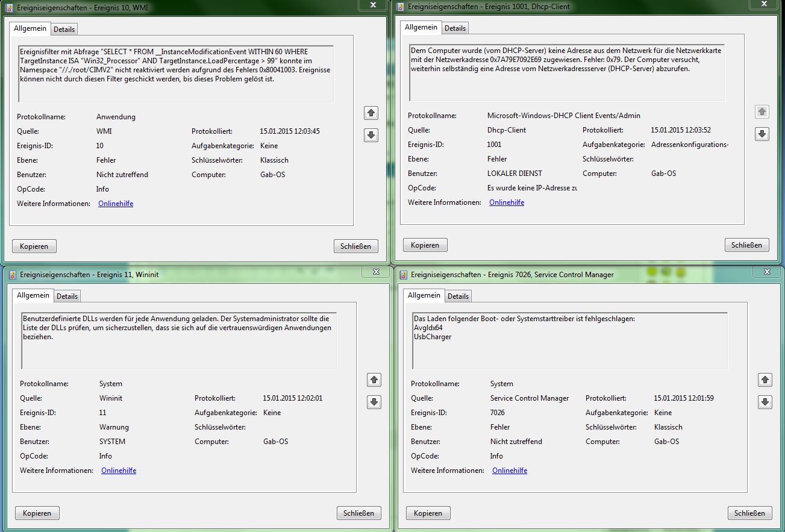Click down arrow in Service Control Manager window
Screen dimensions: 785x532
pos(765,402)
